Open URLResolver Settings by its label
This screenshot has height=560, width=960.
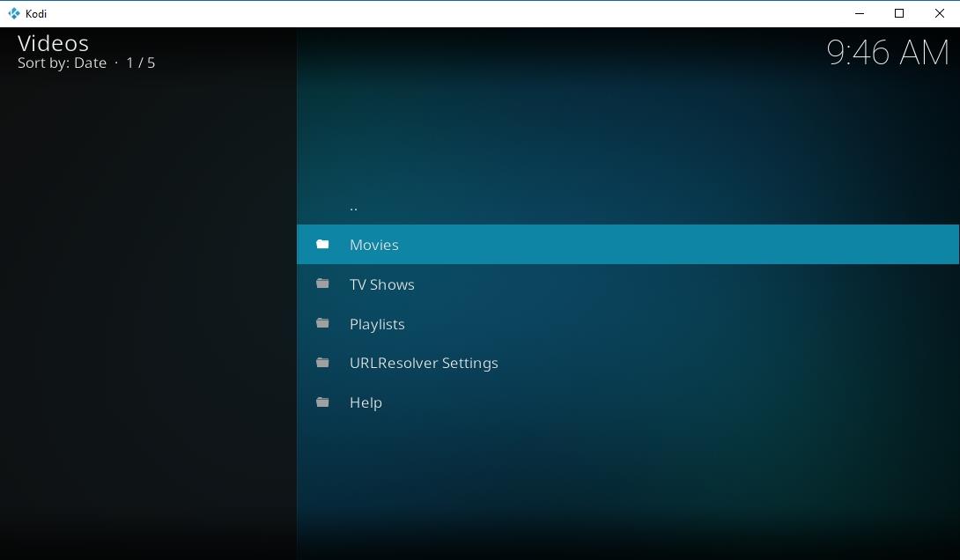tap(424, 363)
